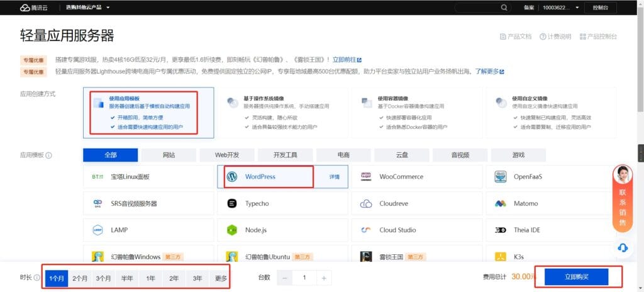Click the headset customer support icon
The height and width of the screenshot is (292, 644).
(x=623, y=247)
